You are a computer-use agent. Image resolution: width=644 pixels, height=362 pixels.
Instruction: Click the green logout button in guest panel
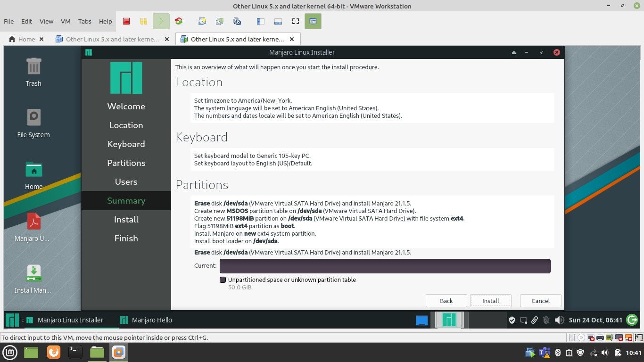click(x=633, y=320)
